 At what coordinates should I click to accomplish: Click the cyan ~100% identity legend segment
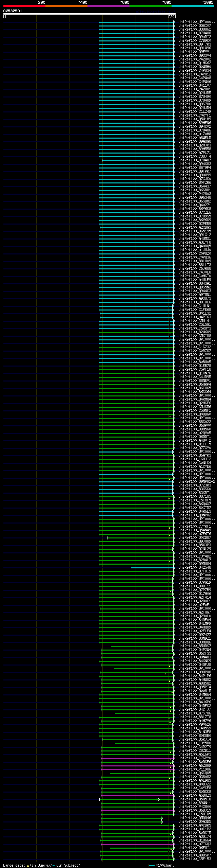[x=192, y=6]
